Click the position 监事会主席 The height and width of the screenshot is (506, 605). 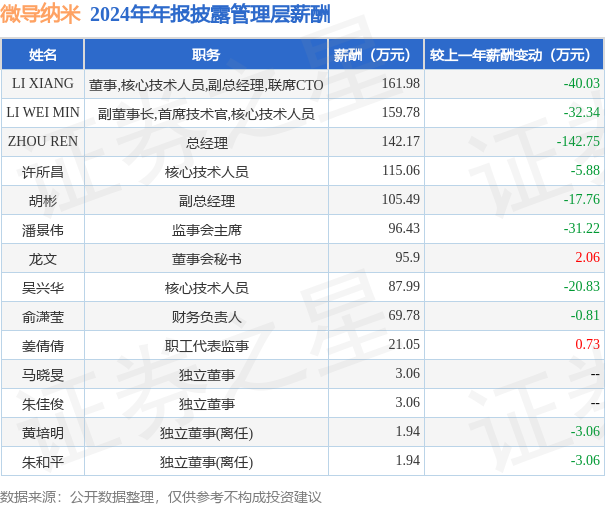coord(206,230)
